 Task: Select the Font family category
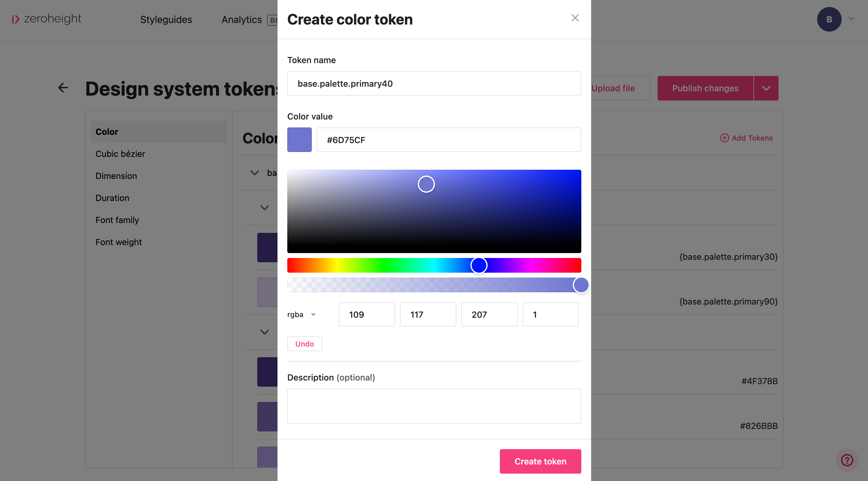click(x=117, y=220)
